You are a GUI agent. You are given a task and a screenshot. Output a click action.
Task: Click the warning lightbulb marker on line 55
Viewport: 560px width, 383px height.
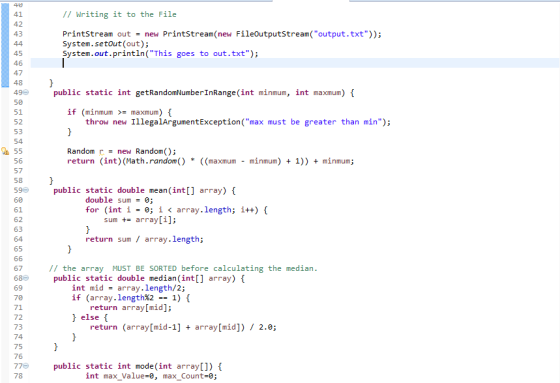tap(5, 151)
